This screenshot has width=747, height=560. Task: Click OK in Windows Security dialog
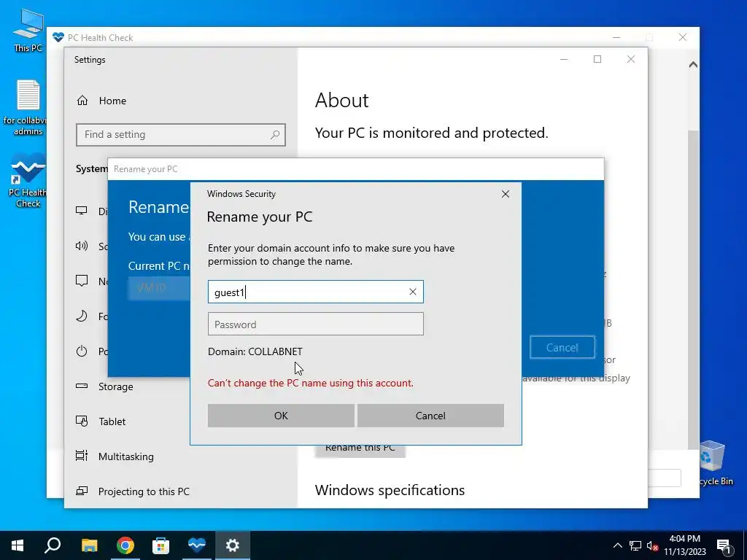coord(281,415)
